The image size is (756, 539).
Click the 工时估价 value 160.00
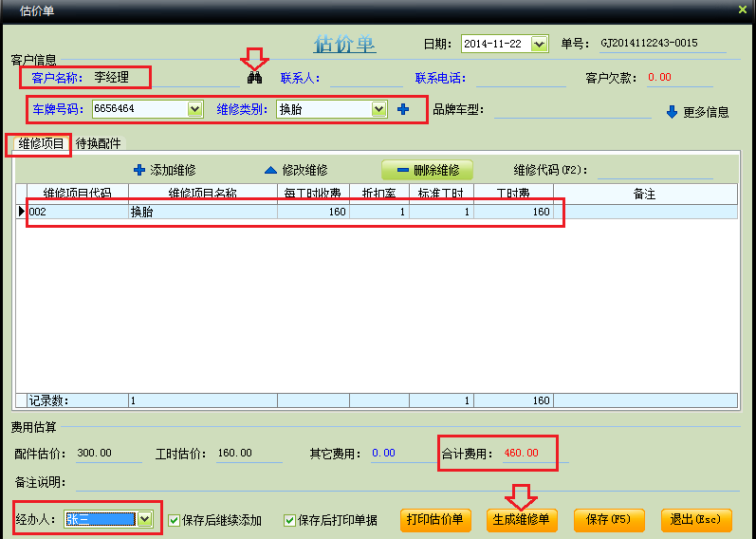tap(235, 453)
